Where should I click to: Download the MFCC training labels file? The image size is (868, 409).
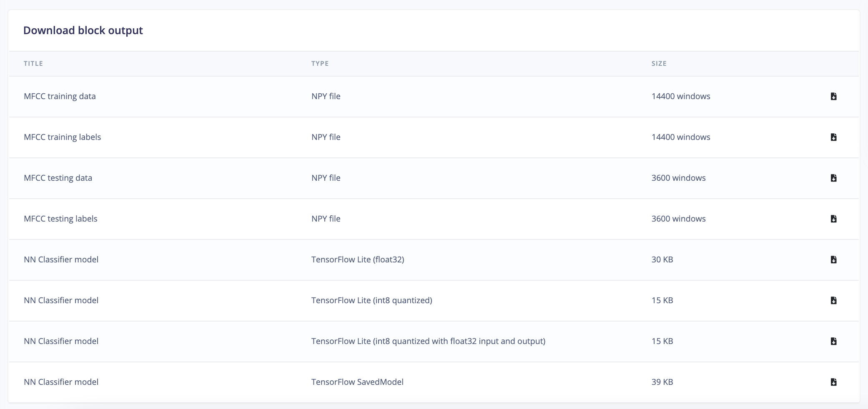[833, 137]
